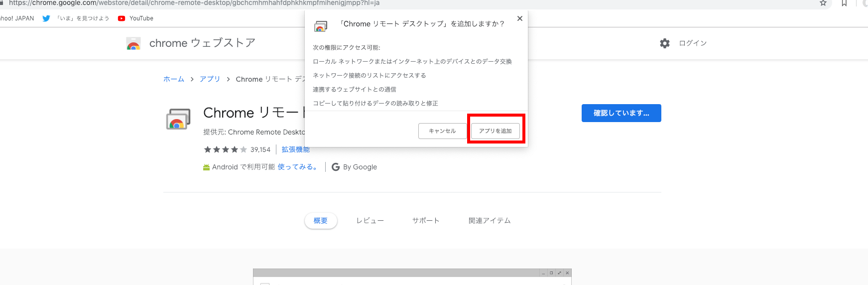Click the 提供元: Chrome Remote Desktop text
This screenshot has height=285, width=868.
254,132
